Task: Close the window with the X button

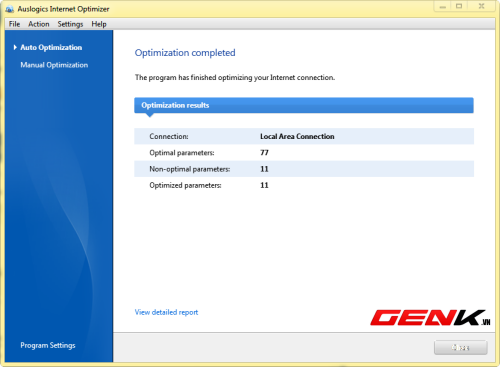Action: [x=481, y=6]
